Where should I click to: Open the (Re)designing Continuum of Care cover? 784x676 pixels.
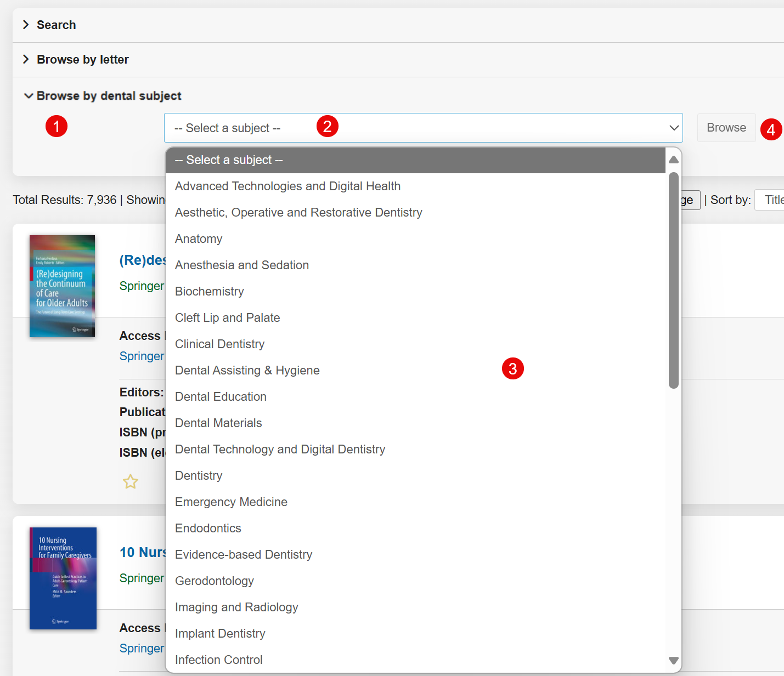pos(62,286)
